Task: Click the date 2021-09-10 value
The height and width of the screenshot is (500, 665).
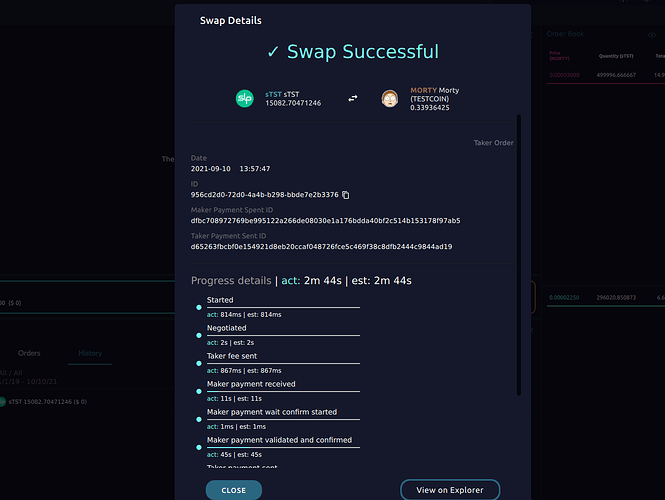Action: (211, 169)
